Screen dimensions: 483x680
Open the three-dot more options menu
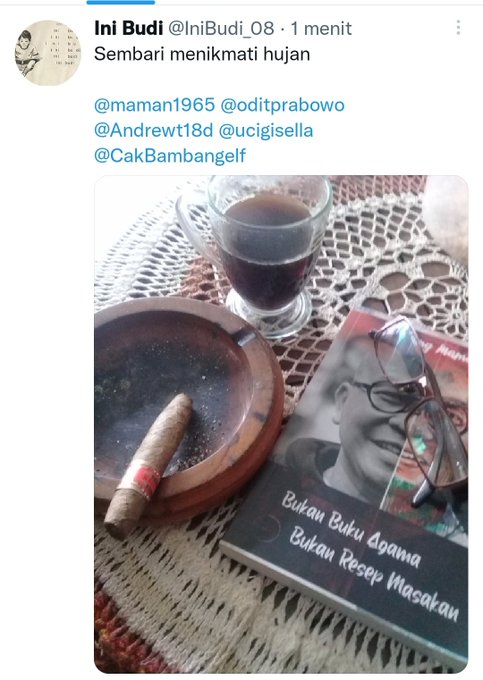click(x=458, y=28)
